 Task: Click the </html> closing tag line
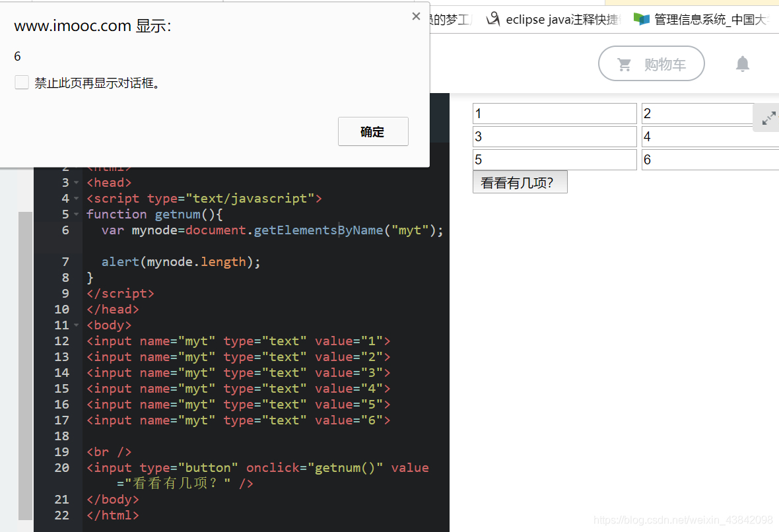tap(113, 515)
